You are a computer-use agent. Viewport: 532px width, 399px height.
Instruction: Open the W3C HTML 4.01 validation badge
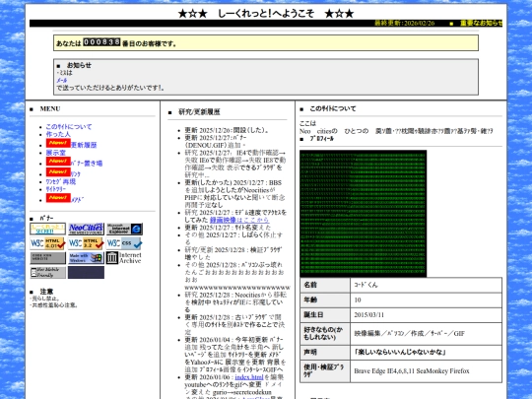tap(48, 243)
